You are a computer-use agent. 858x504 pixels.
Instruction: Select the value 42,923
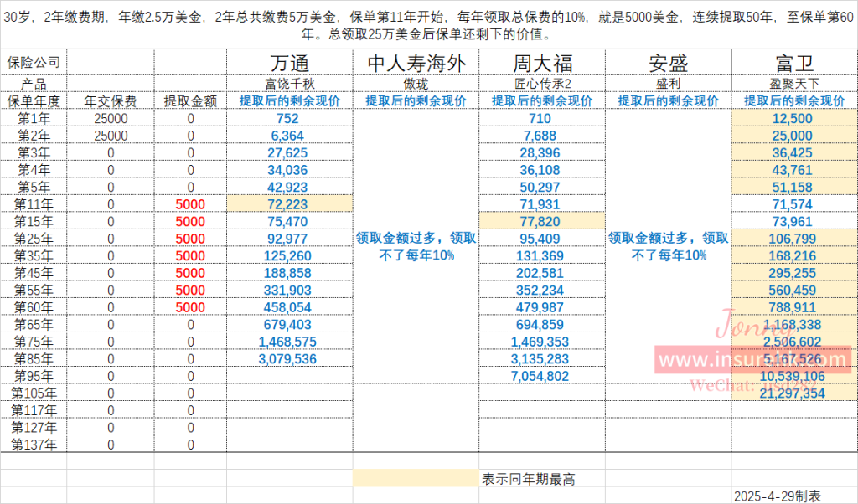click(287, 187)
